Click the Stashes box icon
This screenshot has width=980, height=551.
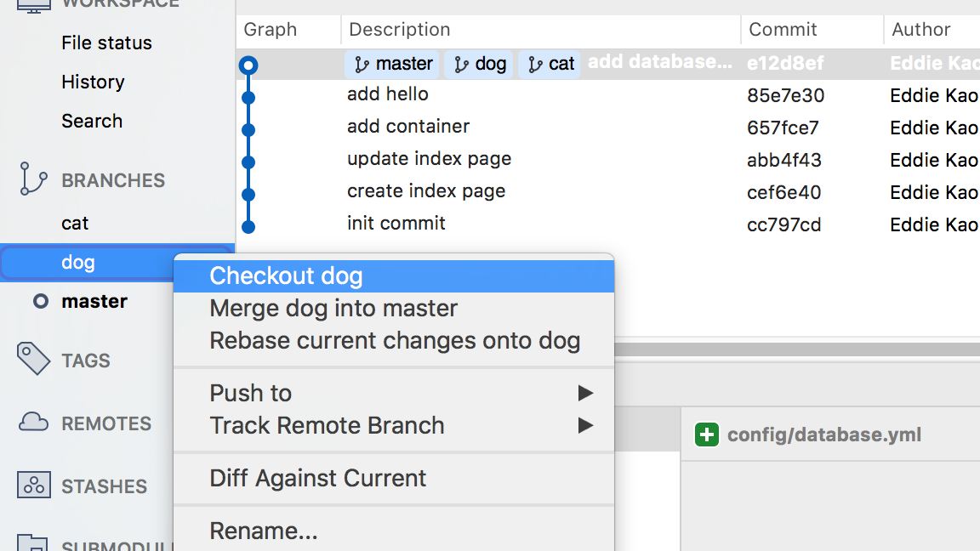click(x=33, y=486)
